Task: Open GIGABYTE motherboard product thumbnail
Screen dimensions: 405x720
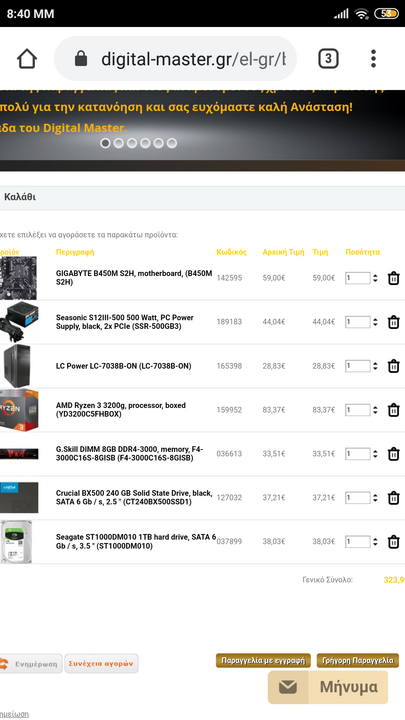Action: point(18,278)
